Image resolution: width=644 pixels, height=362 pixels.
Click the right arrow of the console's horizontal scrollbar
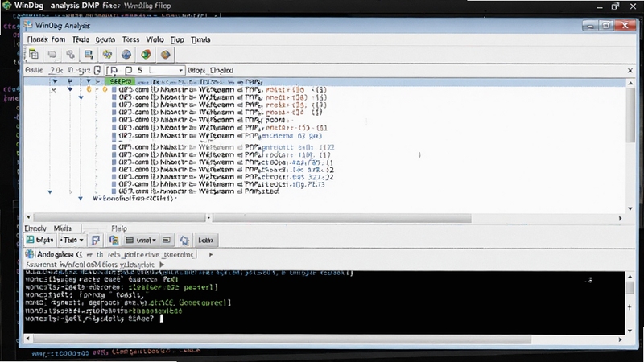(620, 339)
